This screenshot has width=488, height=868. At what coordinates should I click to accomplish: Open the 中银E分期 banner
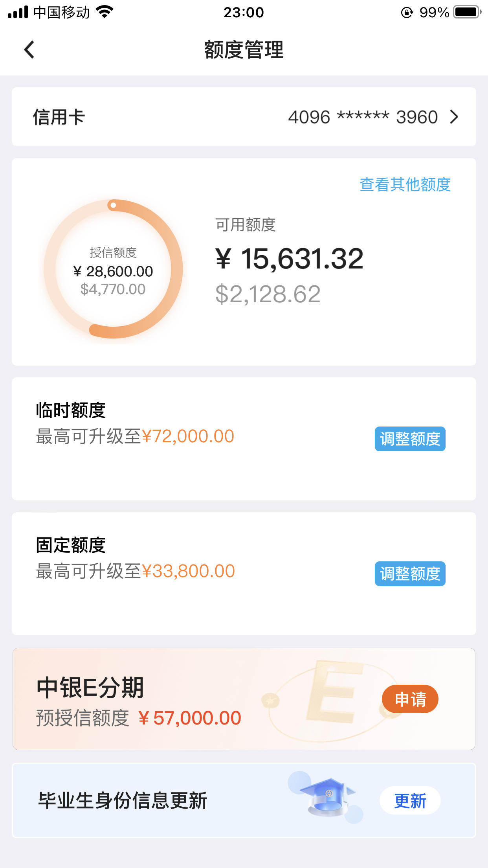tap(244, 699)
